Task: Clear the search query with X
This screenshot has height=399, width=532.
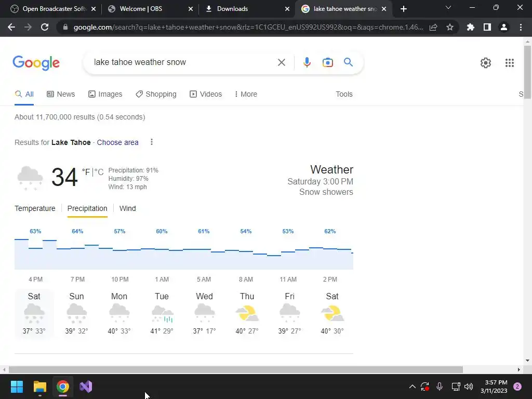Action: click(281, 62)
